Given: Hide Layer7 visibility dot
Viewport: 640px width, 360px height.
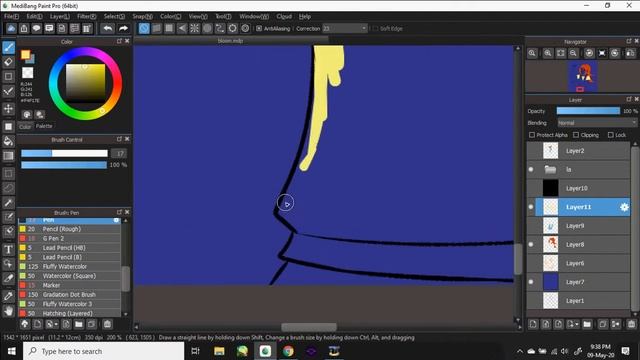Looking at the screenshot, I should click(x=531, y=282).
